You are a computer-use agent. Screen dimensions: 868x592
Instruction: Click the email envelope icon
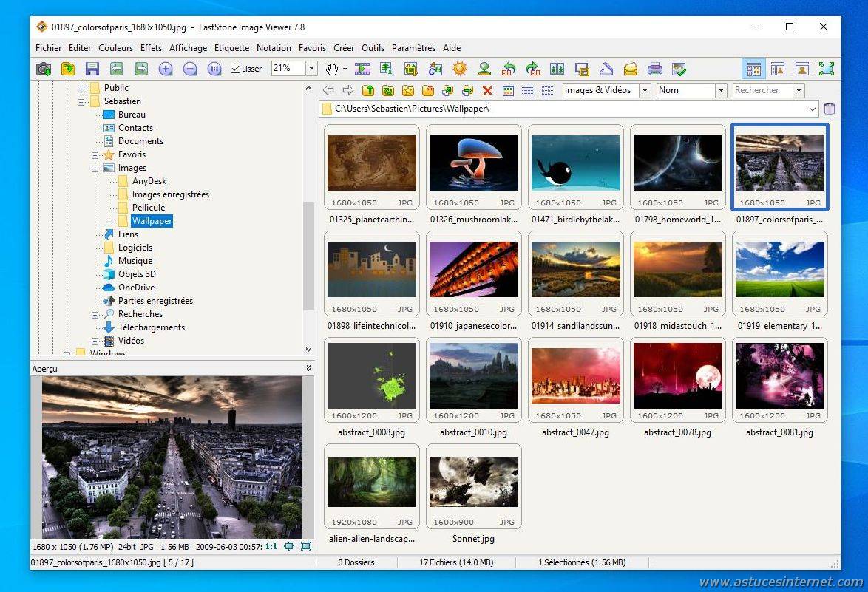click(630, 69)
